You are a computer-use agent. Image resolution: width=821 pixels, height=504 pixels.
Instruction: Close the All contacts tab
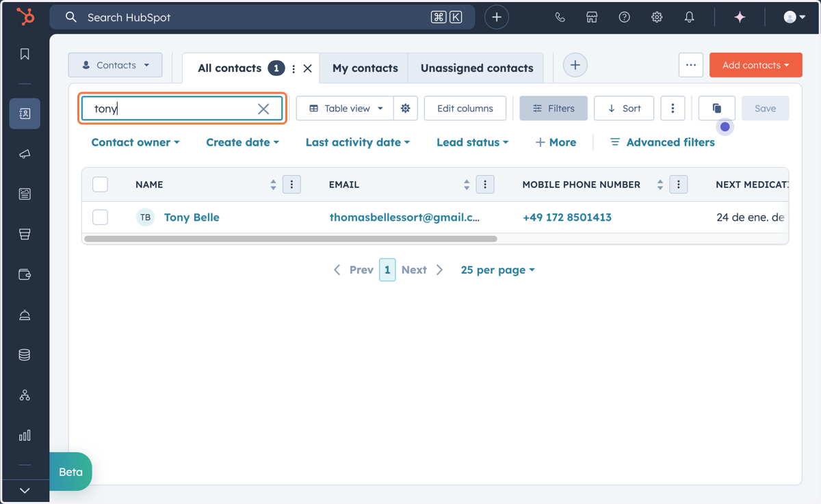click(x=308, y=68)
